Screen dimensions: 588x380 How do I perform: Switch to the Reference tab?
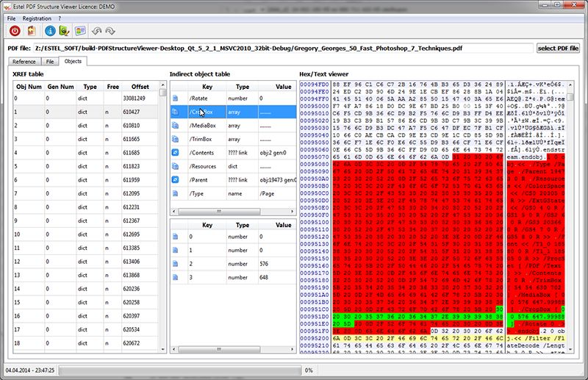(24, 62)
